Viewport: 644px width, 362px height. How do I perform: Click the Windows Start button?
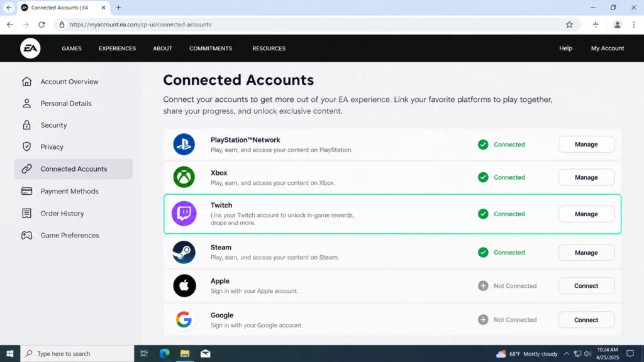coord(10,353)
